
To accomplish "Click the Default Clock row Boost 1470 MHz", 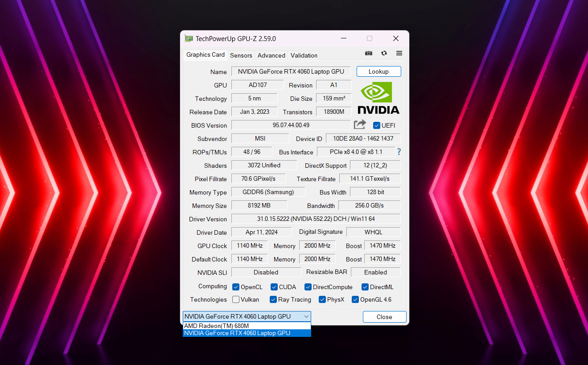I will point(382,259).
